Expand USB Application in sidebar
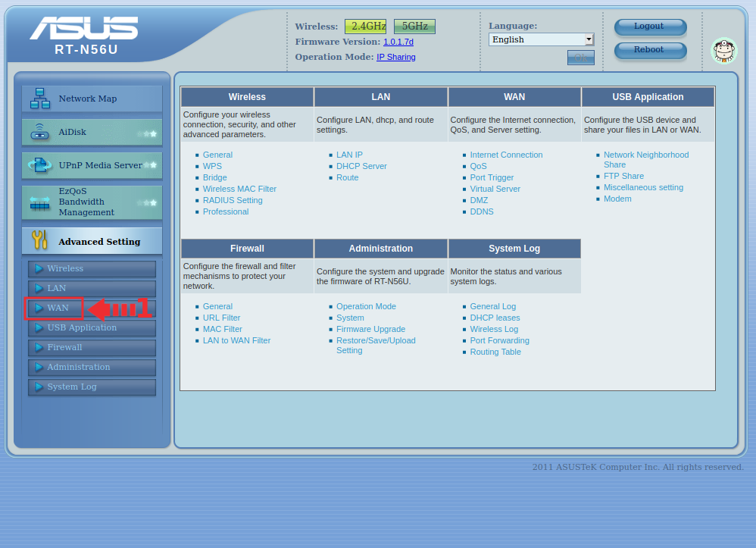Image resolution: width=756 pixels, height=548 pixels. (x=82, y=327)
